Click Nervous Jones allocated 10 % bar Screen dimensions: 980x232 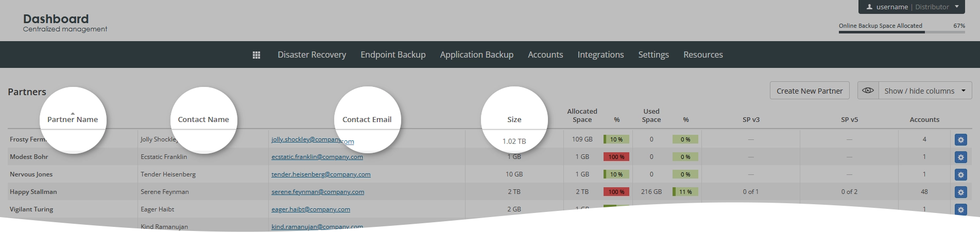click(616, 174)
